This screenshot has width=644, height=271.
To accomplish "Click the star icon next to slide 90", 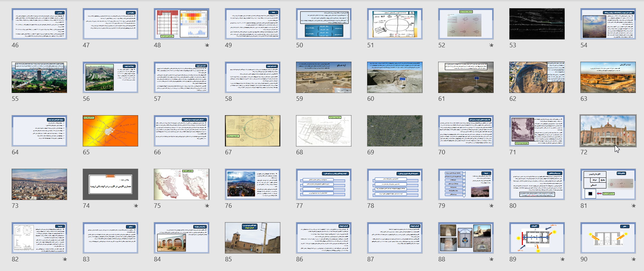I will point(633,259).
